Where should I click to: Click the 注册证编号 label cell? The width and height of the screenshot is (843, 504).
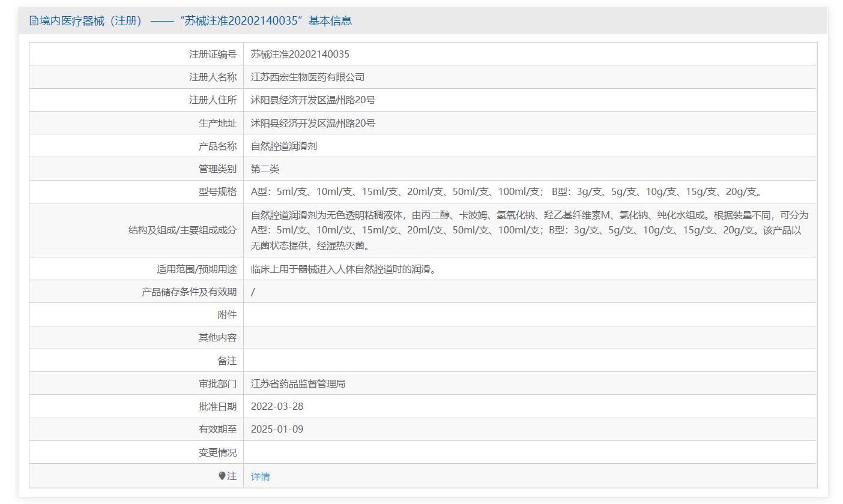[x=136, y=54]
